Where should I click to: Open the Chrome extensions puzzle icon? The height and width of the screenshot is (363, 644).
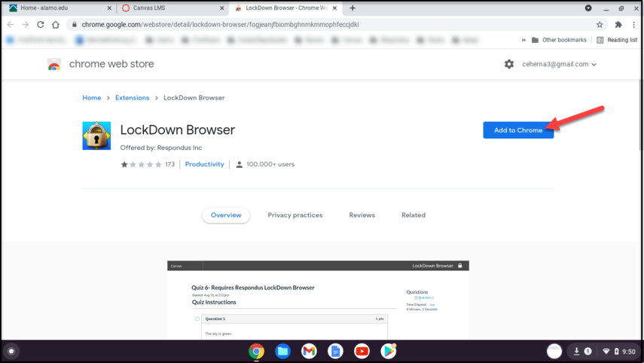(618, 24)
